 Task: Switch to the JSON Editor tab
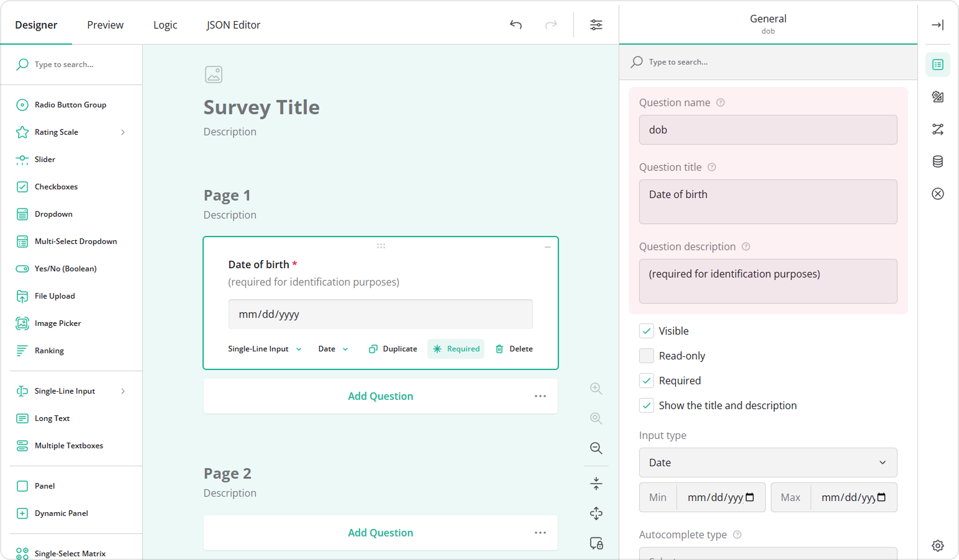click(x=233, y=25)
